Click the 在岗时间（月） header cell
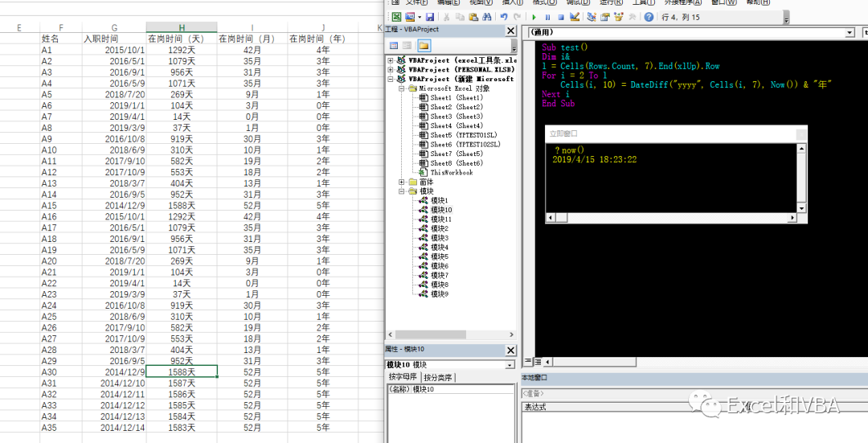 tap(252, 39)
